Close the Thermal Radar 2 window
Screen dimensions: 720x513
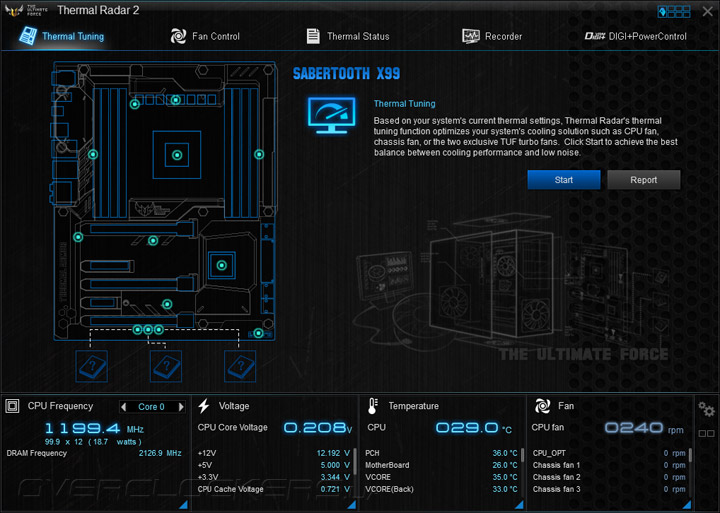click(x=708, y=11)
